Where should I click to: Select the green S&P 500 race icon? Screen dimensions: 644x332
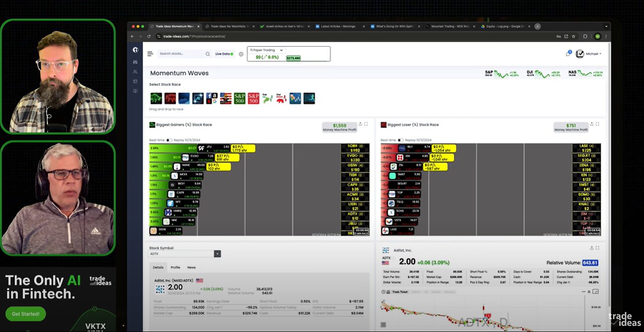(x=239, y=98)
